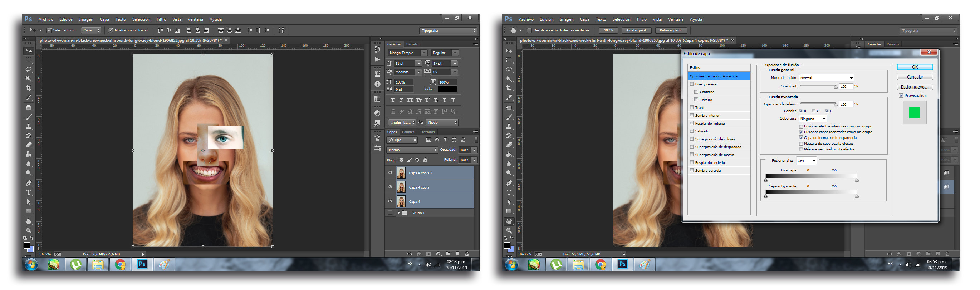980x290 pixels.
Task: Apply Faux Bold in the Carácter panel
Action: pyautogui.click(x=393, y=100)
